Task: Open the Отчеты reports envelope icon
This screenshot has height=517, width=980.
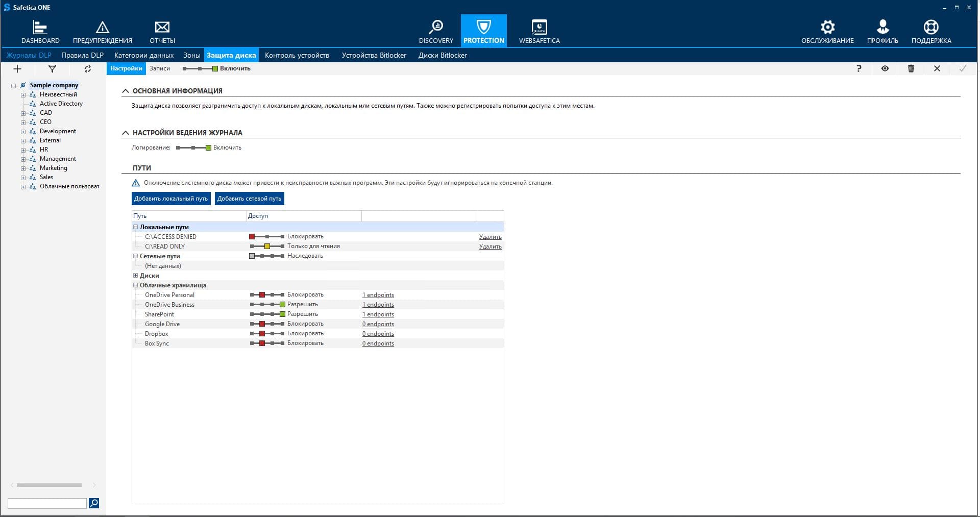Action: pos(162,27)
